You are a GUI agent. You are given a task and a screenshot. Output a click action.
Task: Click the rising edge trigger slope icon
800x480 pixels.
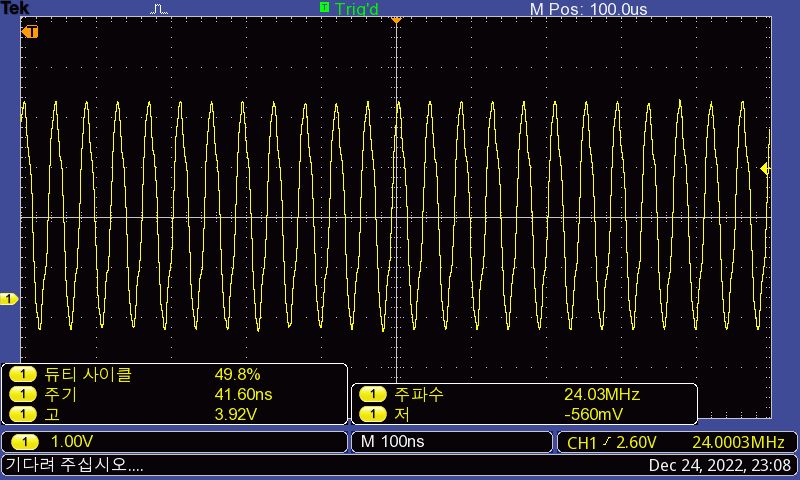click(606, 442)
